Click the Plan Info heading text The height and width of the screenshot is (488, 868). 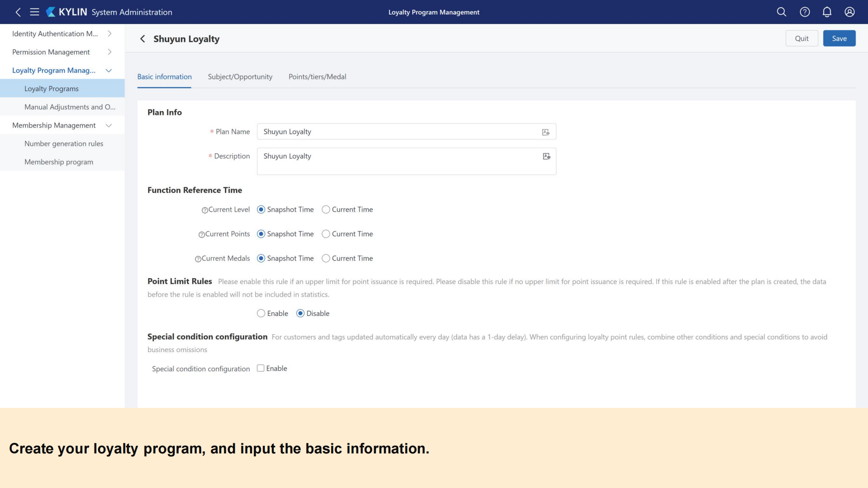[x=164, y=112]
